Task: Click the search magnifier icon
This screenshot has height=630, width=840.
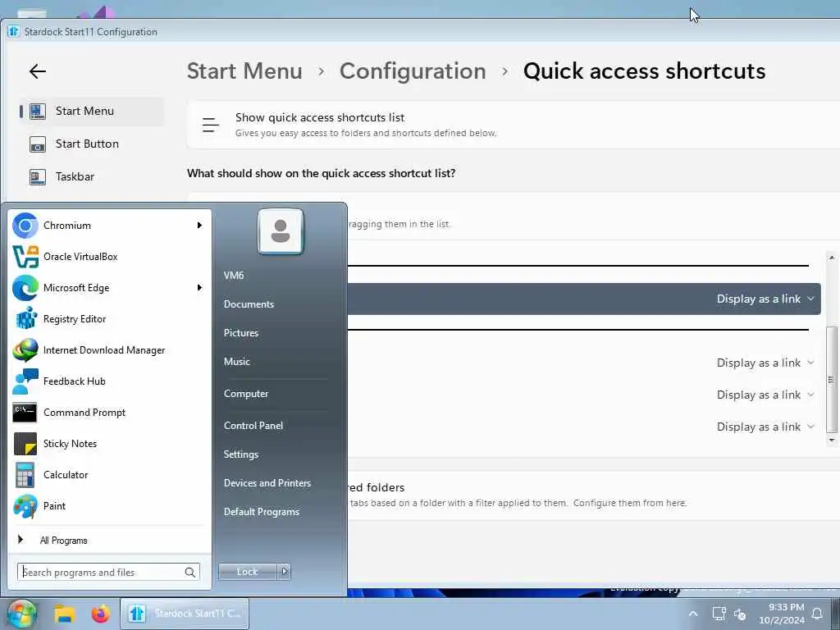Action: coord(189,572)
